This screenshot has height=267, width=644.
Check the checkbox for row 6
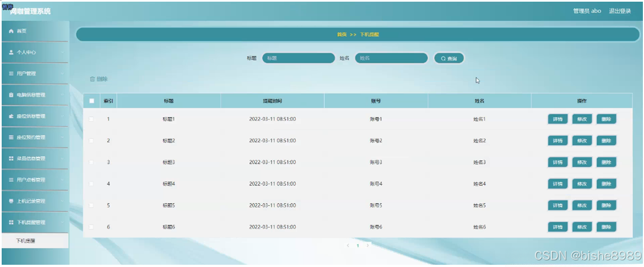click(x=91, y=227)
